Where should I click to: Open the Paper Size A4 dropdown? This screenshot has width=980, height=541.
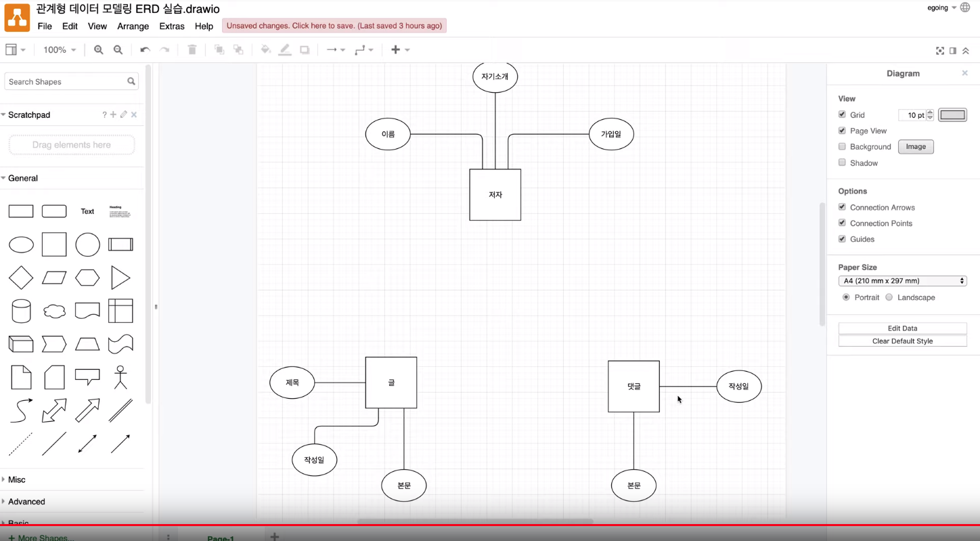pos(902,281)
